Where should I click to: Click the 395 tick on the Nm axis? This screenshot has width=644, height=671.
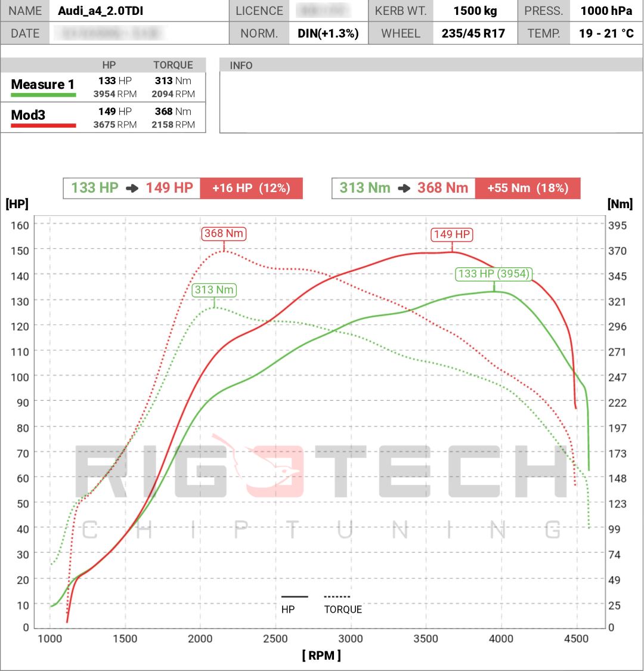coord(618,225)
